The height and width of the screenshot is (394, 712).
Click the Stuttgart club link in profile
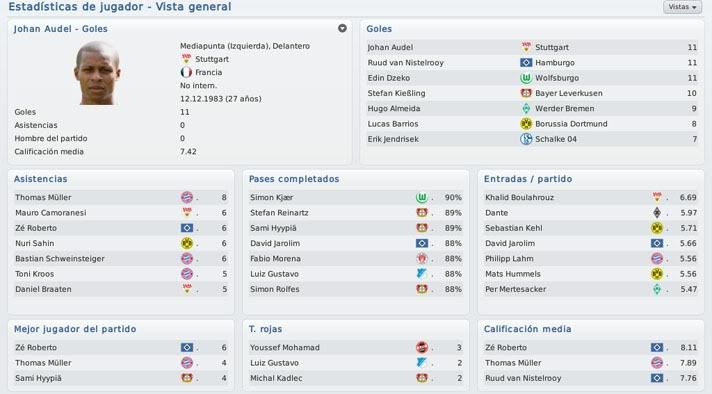(212, 59)
